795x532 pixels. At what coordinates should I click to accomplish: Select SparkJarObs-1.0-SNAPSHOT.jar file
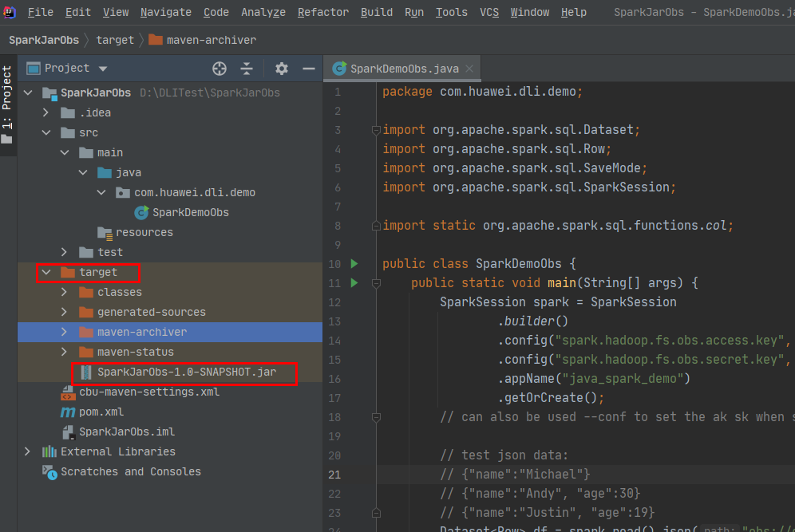tap(187, 372)
